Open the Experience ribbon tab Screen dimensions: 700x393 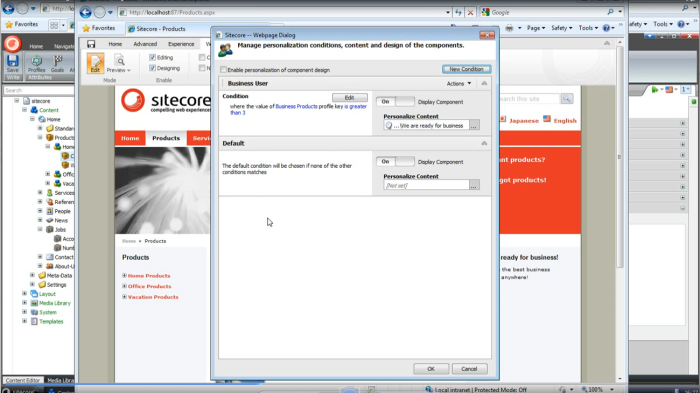pos(181,44)
